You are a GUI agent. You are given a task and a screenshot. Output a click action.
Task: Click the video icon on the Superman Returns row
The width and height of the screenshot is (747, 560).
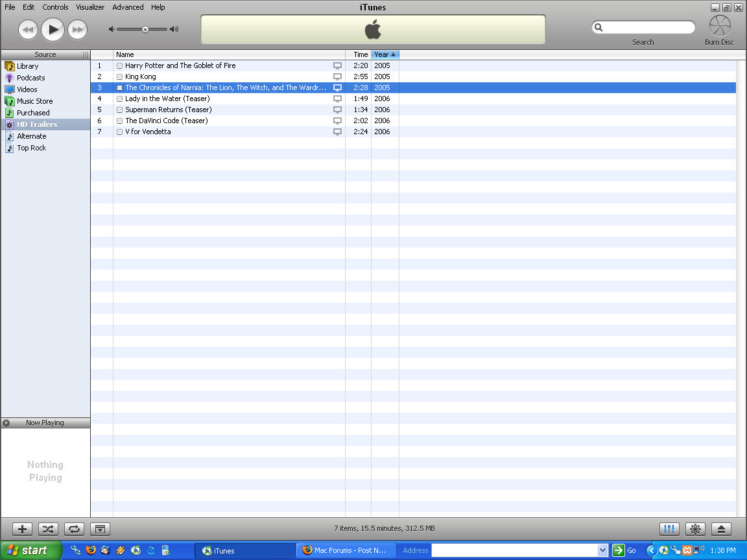point(337,110)
